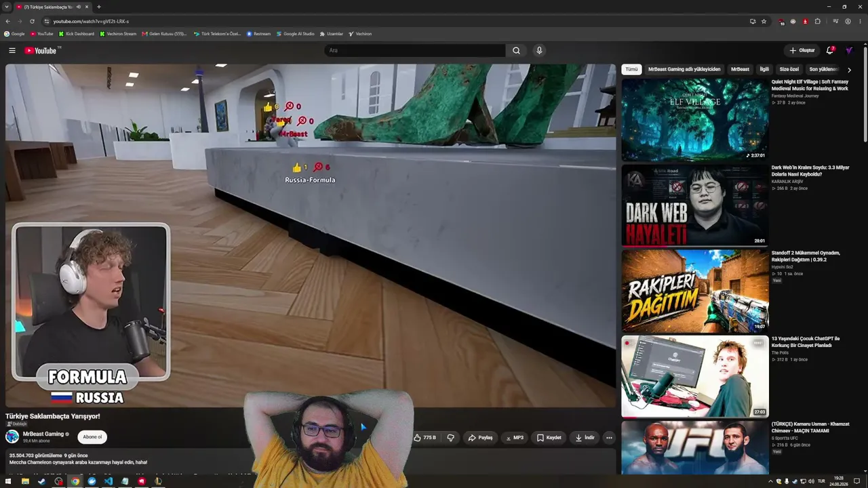Open 'Standoff 2 Mükemmel Oynadım' video title
The height and width of the screenshot is (488, 868).
(806, 256)
